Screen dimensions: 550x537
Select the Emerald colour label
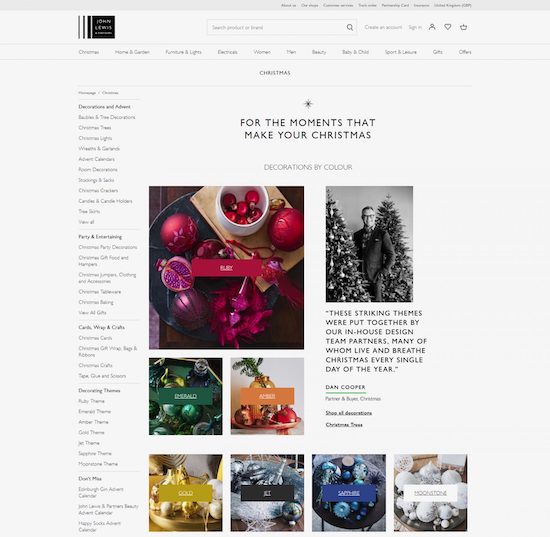pyautogui.click(x=186, y=396)
